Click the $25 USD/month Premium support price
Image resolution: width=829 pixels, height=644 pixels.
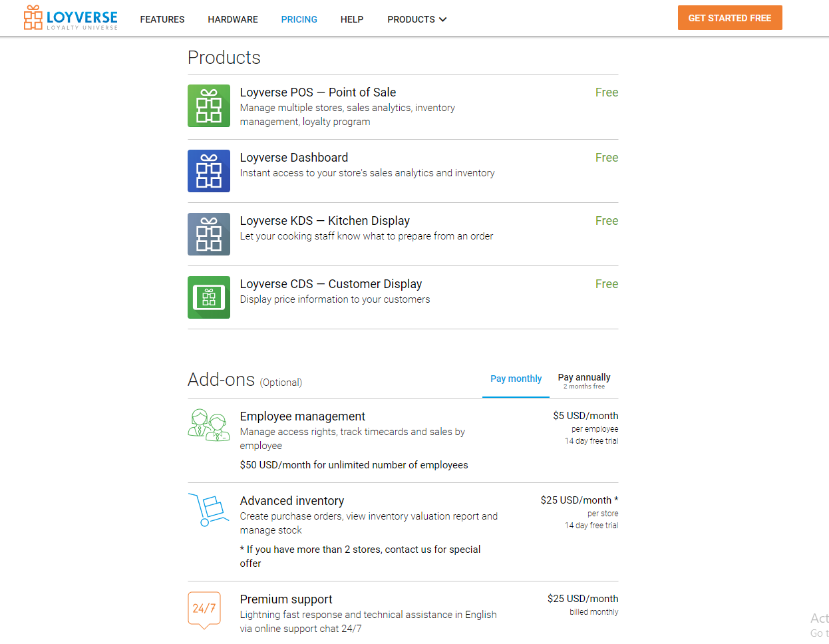583,599
